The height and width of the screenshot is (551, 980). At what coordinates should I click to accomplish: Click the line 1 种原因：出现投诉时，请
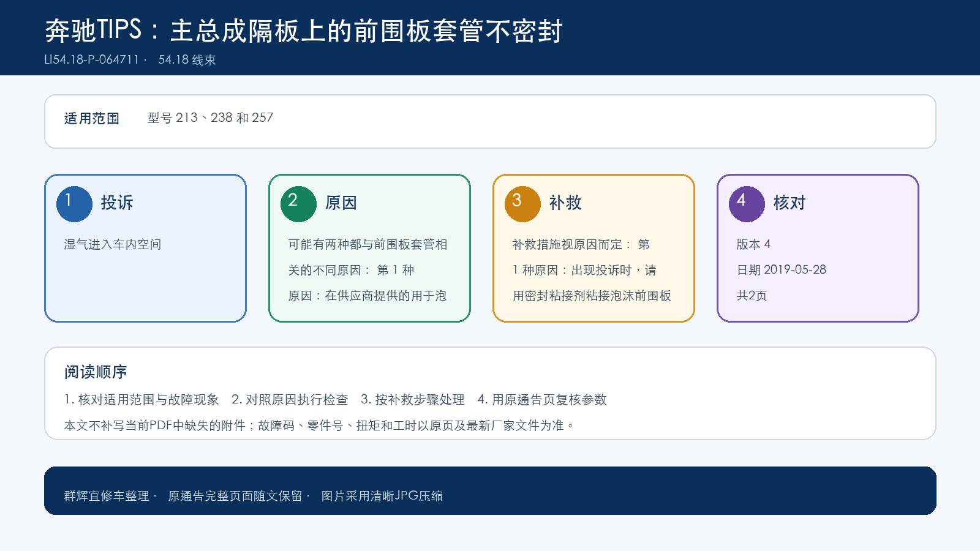(x=584, y=270)
